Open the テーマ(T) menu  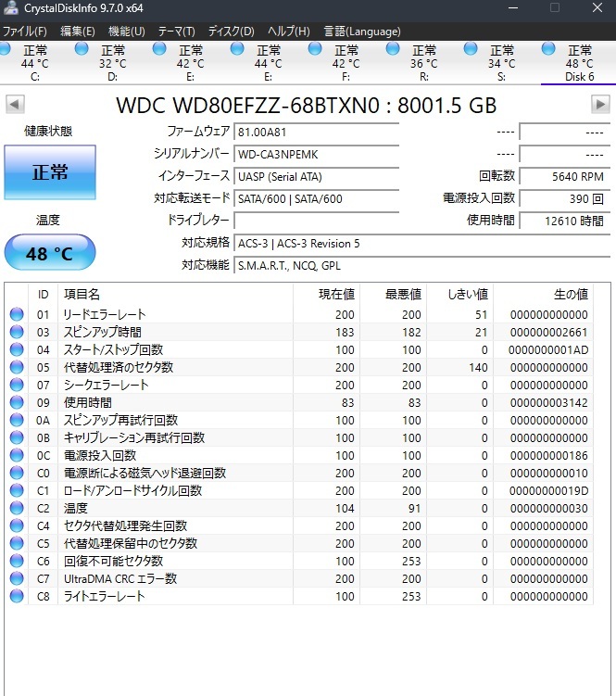click(x=177, y=32)
